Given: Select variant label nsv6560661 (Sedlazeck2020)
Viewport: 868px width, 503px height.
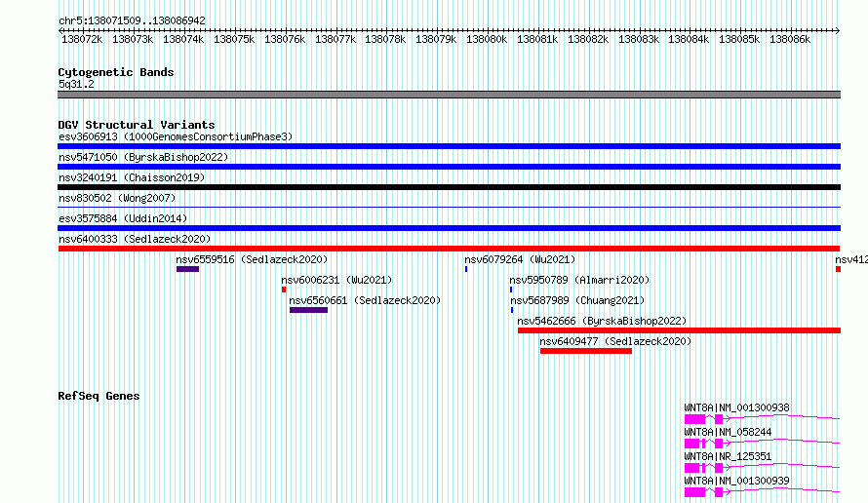Looking at the screenshot, I should point(365,300).
